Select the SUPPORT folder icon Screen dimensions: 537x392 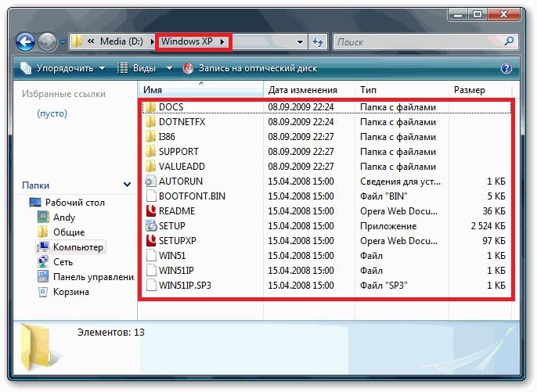pos(150,152)
